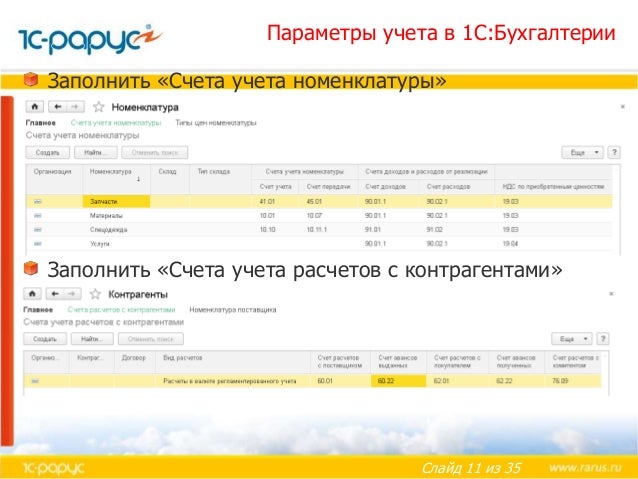This screenshot has width=638, height=479.
Task: Click Отменить поиск in Номенклатура window
Action: point(155,153)
